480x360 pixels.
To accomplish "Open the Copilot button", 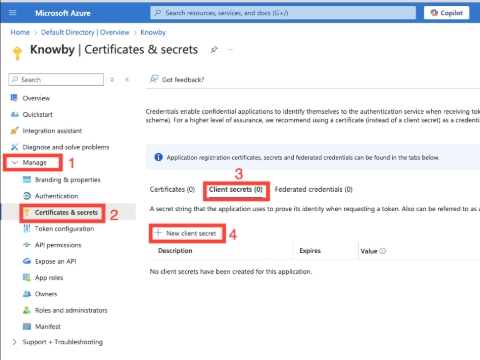I will tap(446, 13).
